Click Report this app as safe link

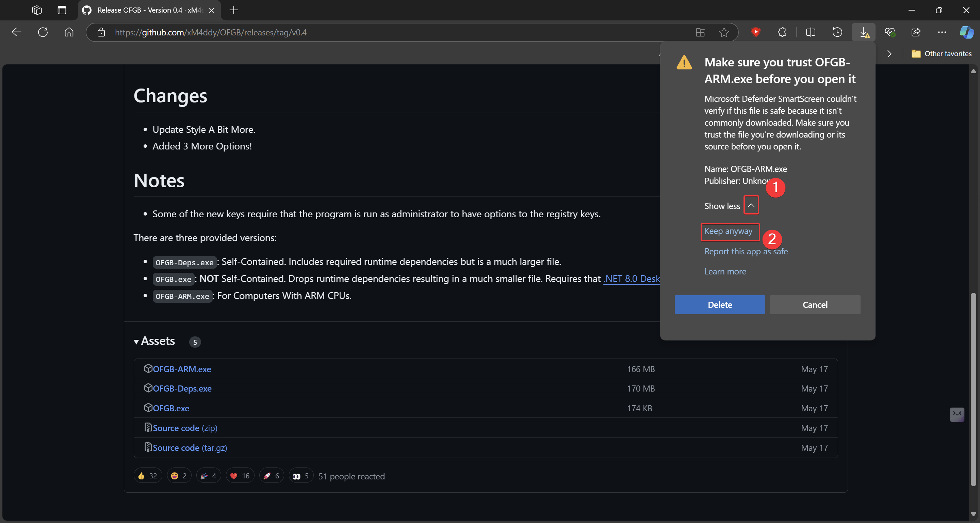pos(747,251)
